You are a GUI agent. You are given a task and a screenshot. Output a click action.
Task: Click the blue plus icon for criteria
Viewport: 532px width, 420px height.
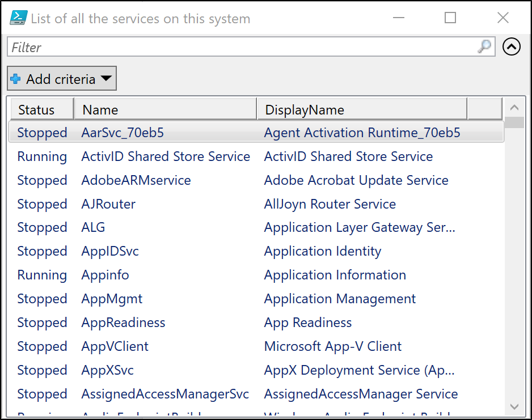(x=16, y=79)
